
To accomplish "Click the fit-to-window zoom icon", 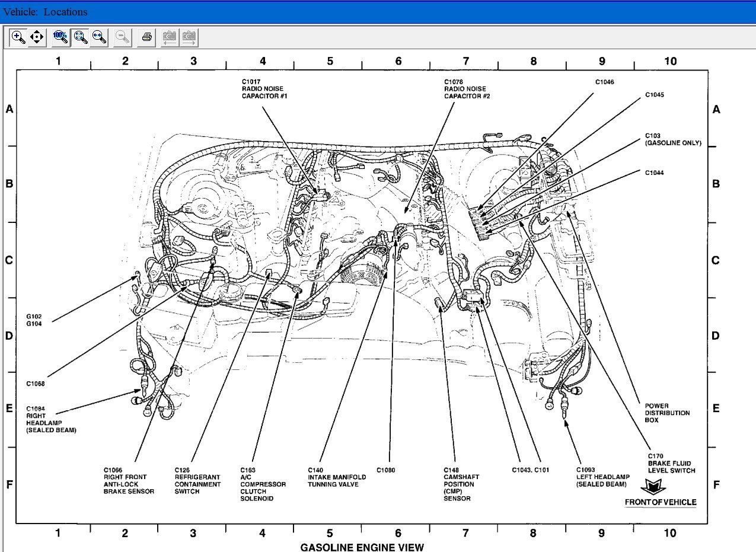I will (79, 37).
